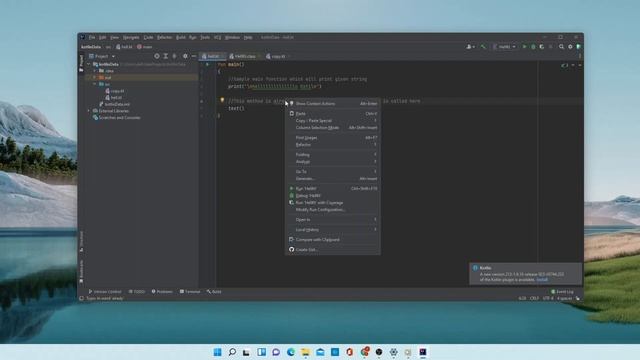This screenshot has height=360, width=640.
Task: Open Build tool window
Action: tap(214, 291)
